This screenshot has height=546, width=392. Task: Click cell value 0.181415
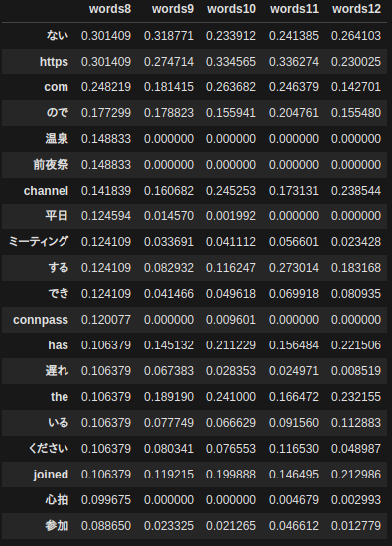[169, 87]
